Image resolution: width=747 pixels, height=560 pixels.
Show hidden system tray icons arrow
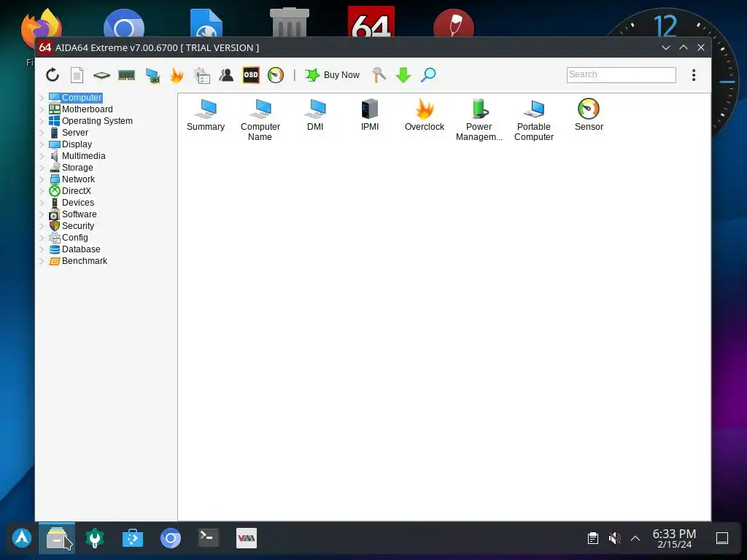(x=635, y=539)
